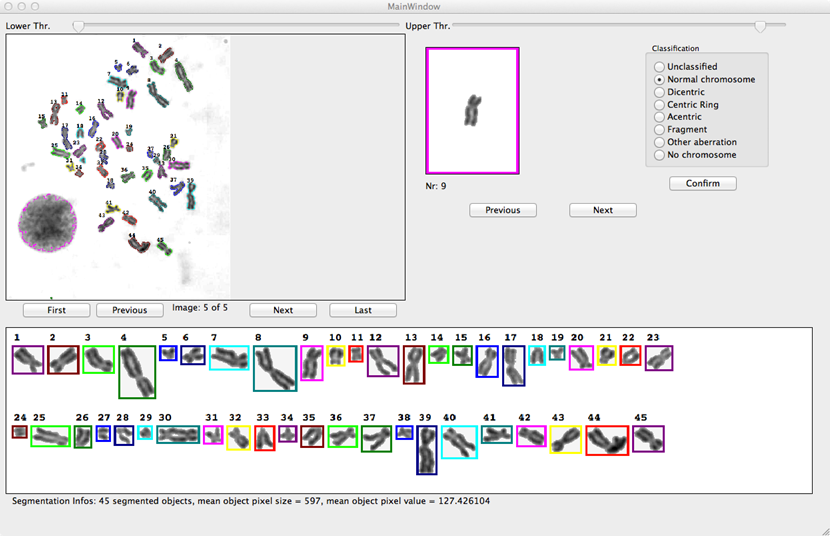
Task: Click chromosome thumbnail number 9
Action: (x=312, y=363)
